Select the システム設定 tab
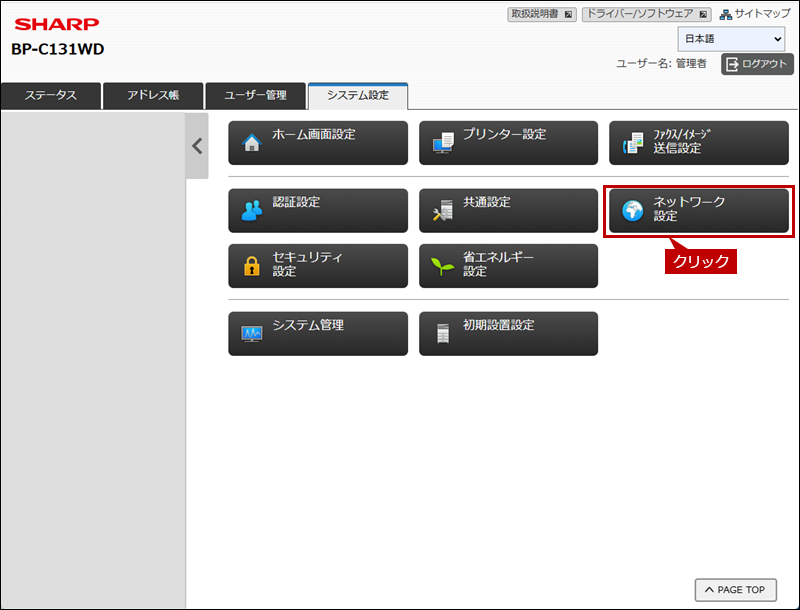This screenshot has width=800, height=610. point(358,95)
